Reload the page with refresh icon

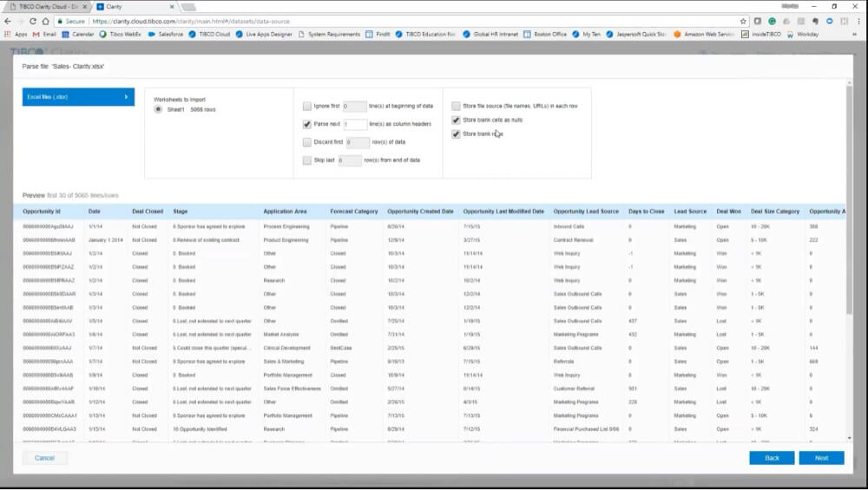pos(33,21)
